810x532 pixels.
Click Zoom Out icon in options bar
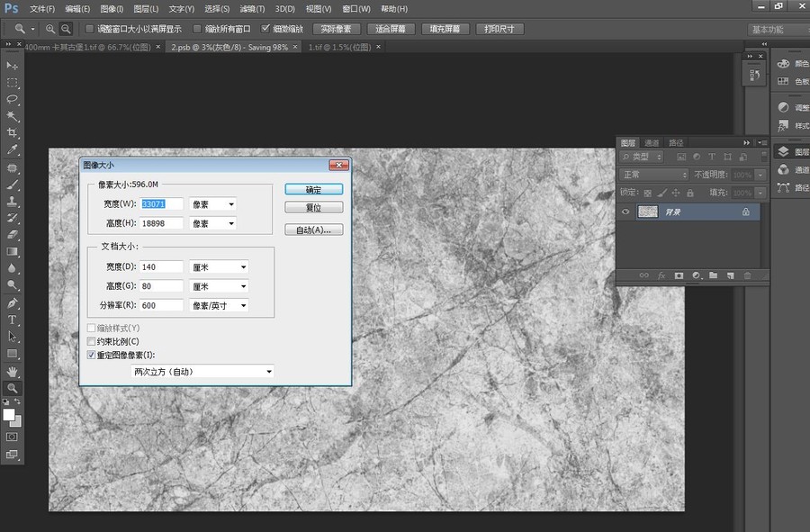(x=66, y=29)
